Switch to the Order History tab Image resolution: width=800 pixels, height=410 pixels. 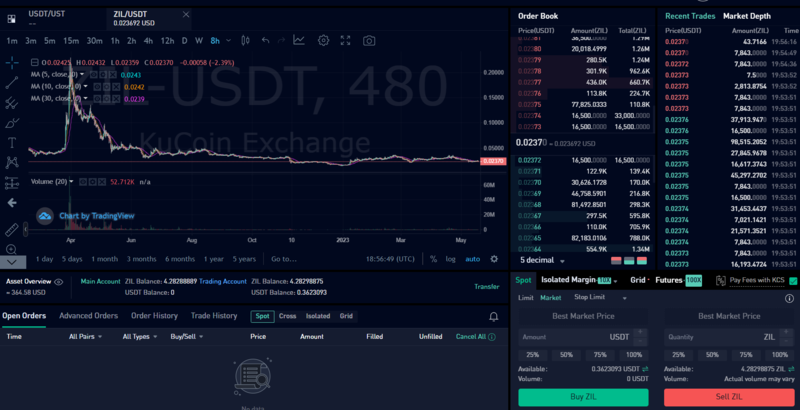pos(154,316)
